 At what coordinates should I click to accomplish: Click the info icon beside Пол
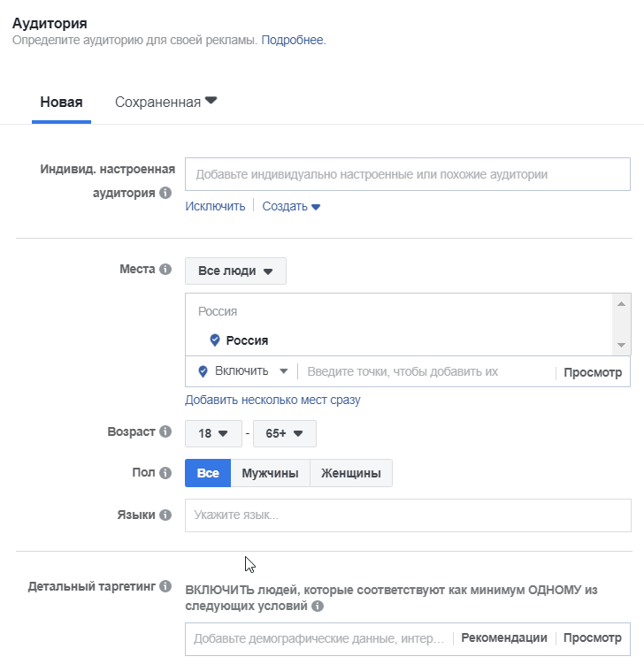pos(165,473)
